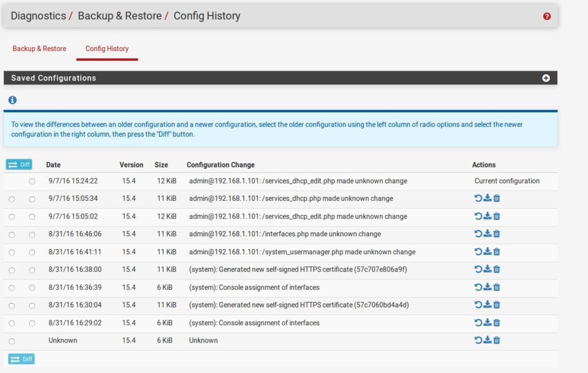Viewport: 588px width, 373px height.
Task: Select the 9/7/16 15:24:22 config as newer diff option
Action: 32,181
